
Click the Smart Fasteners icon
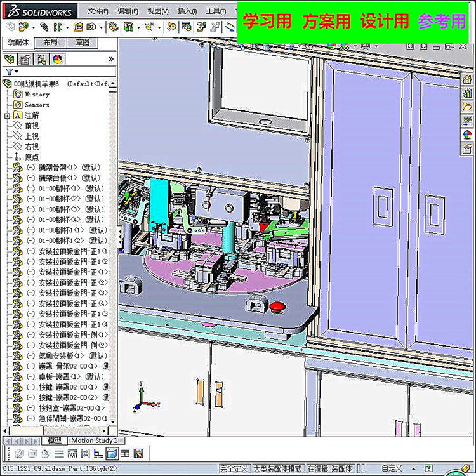click(x=78, y=27)
